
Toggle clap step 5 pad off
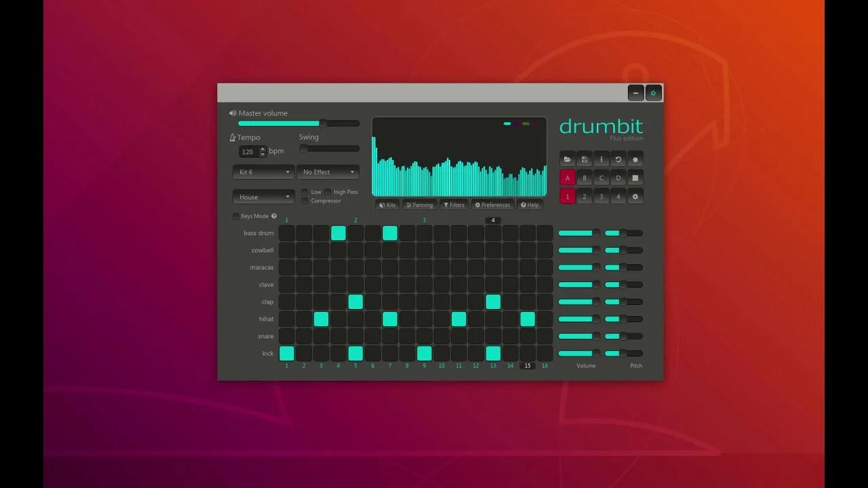coord(355,302)
